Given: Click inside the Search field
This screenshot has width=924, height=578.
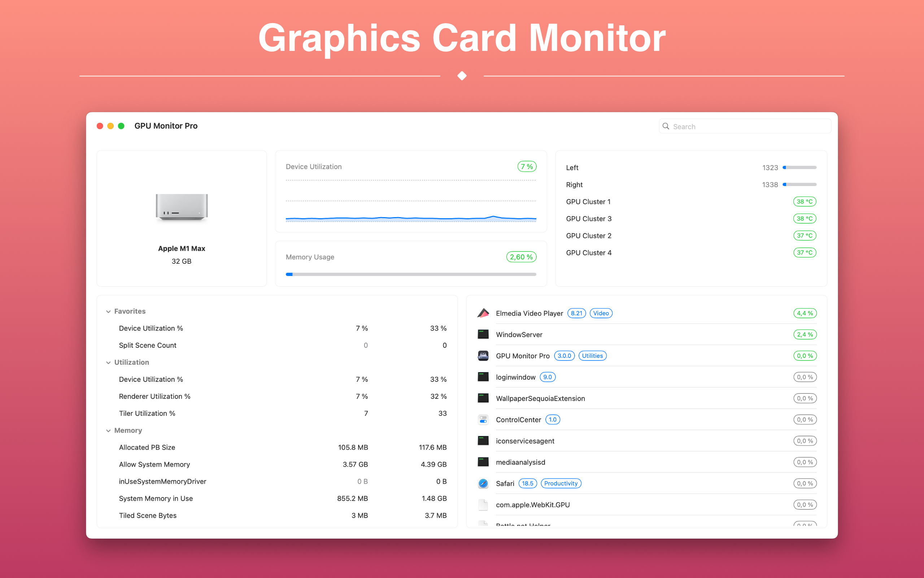Looking at the screenshot, I should (x=745, y=126).
